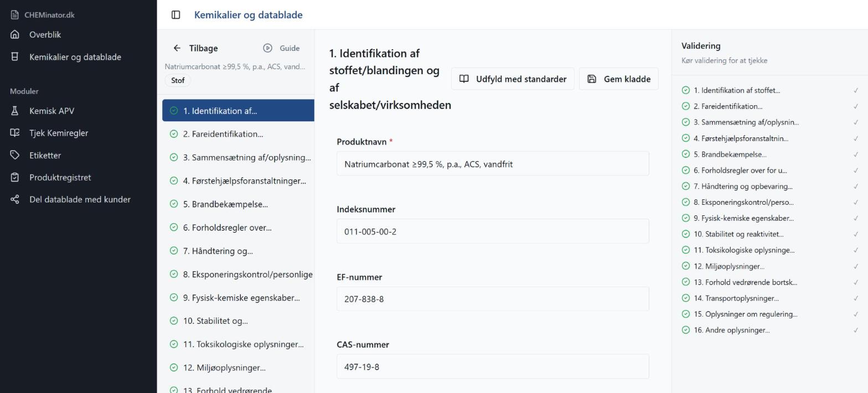Click the back arrow icon beside Tilbage
Viewport: 868px width, 393px height.
177,48
